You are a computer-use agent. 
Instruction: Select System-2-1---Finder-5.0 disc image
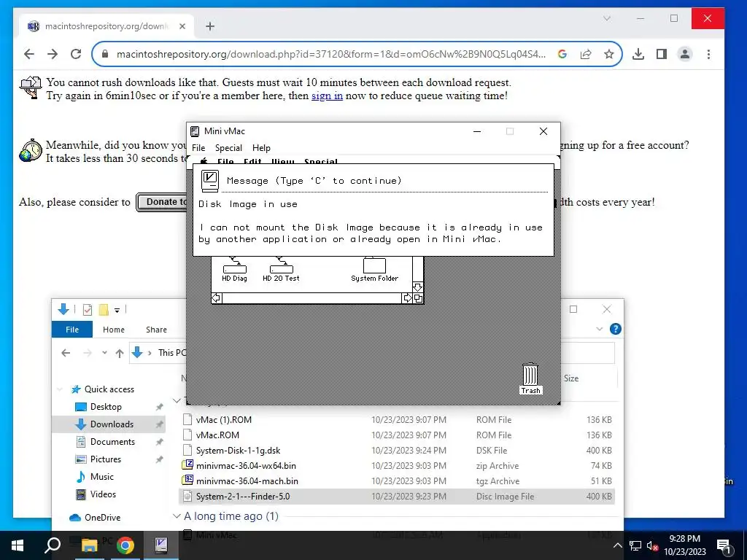tap(397, 496)
